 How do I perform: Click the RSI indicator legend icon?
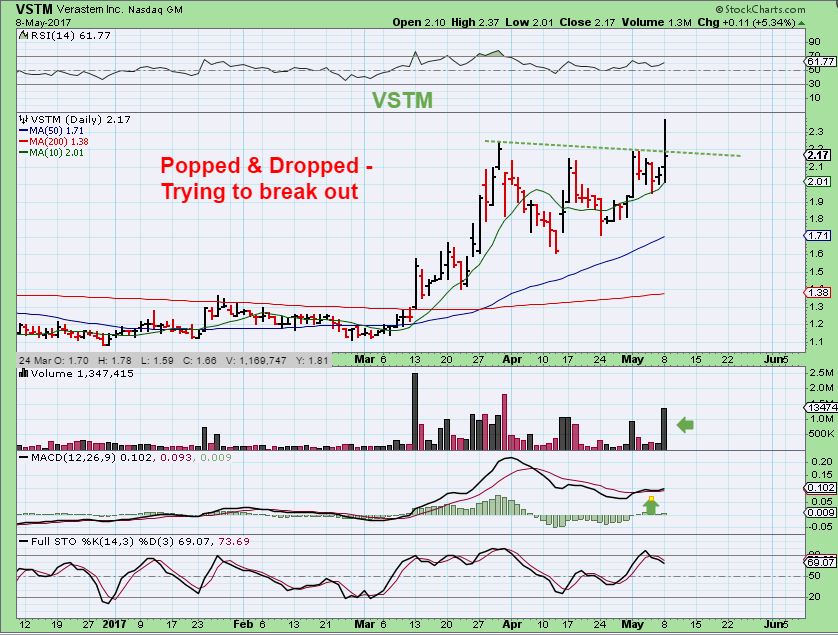pos(24,35)
